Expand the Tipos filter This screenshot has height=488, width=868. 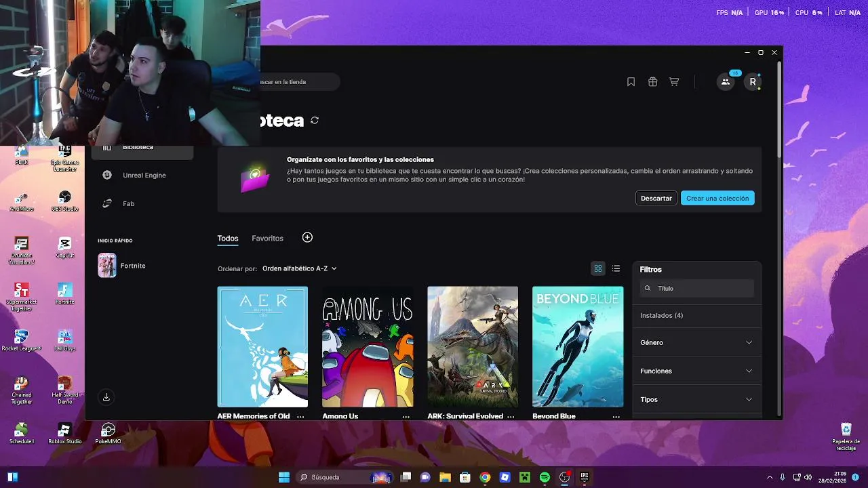(x=696, y=399)
